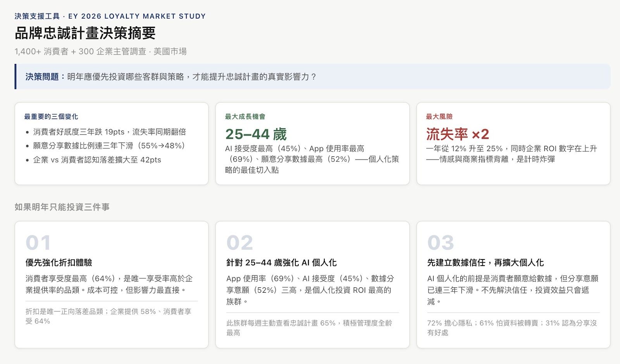
Task: Click the footnote about 每週主動查看忠誠計畫 65%
Action: tap(309, 328)
